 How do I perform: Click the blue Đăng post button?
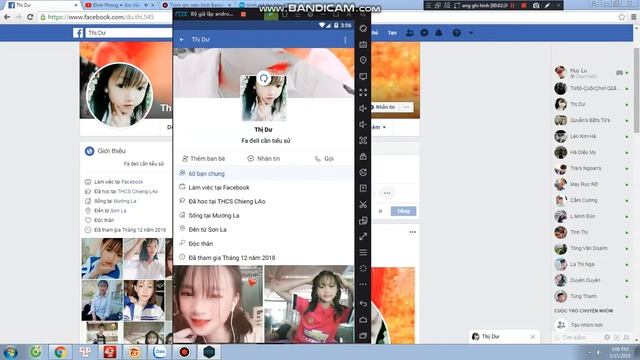[x=403, y=211]
